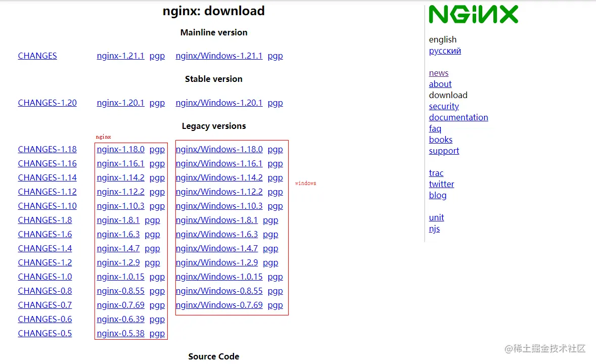Viewport: 596px width, 364px height.
Task: Download nginx-1.6.3
Action: [x=118, y=234]
